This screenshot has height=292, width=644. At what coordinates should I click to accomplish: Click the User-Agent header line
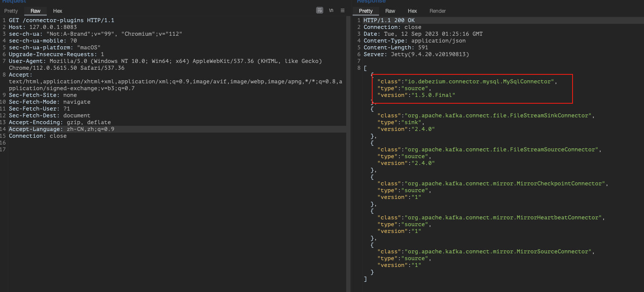(165, 65)
